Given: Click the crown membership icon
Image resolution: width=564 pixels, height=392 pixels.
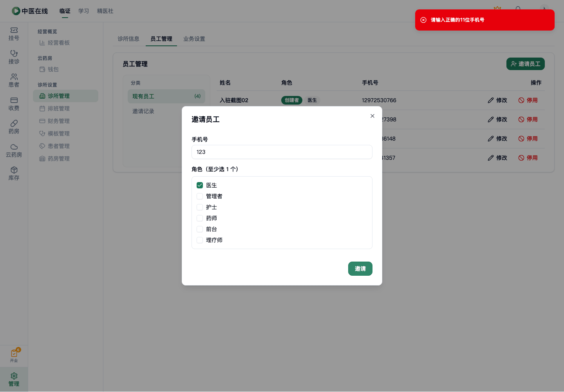Looking at the screenshot, I should click(x=497, y=7).
